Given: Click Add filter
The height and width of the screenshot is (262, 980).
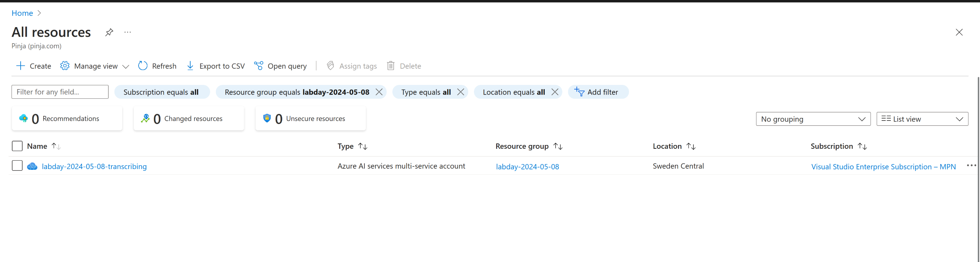Looking at the screenshot, I should pyautogui.click(x=598, y=92).
